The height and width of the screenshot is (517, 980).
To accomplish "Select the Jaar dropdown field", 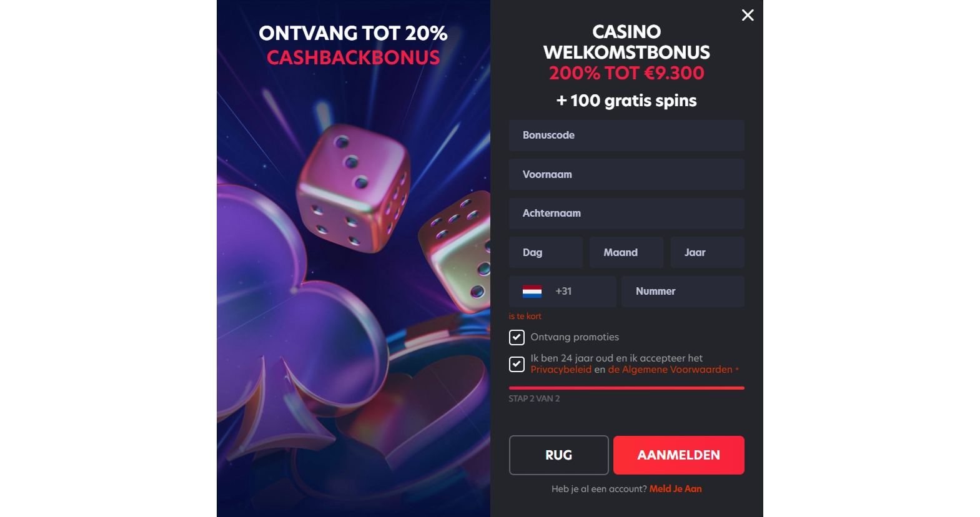I will [707, 252].
